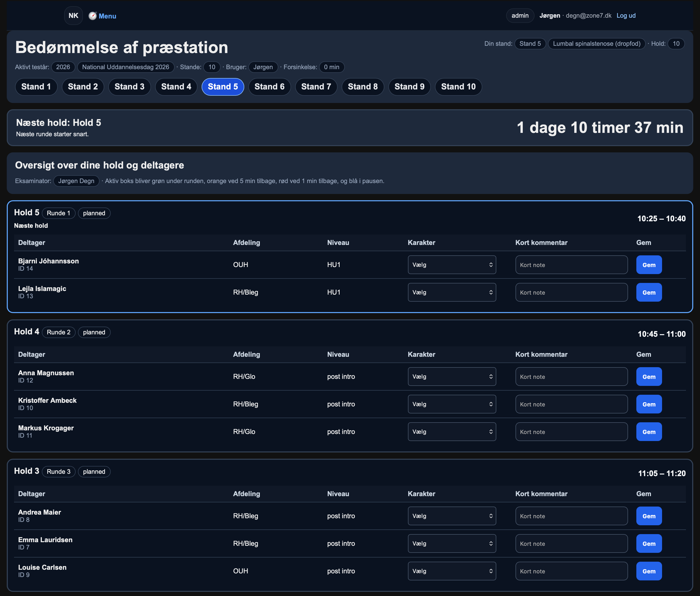This screenshot has width=700, height=596.
Task: Click the email degn@zone7.dk
Action: (588, 16)
